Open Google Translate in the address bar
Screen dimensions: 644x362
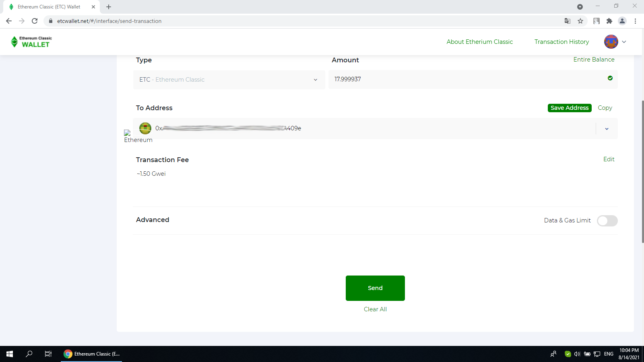pyautogui.click(x=568, y=21)
